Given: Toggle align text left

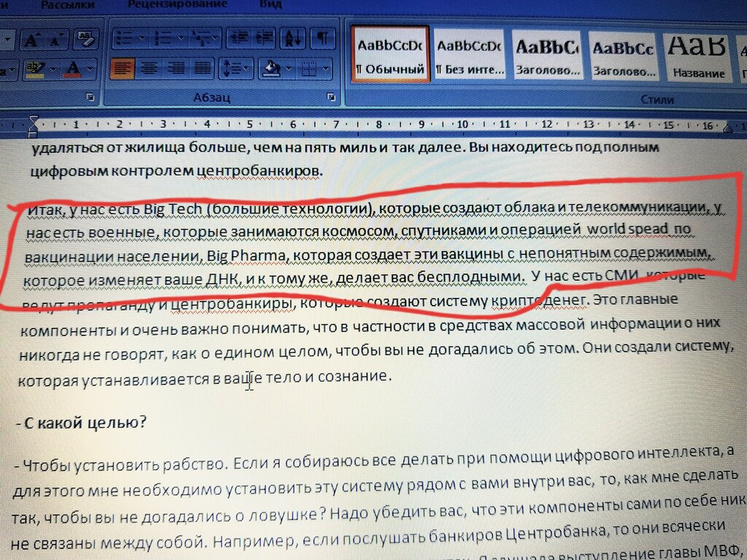Looking at the screenshot, I should point(121,69).
